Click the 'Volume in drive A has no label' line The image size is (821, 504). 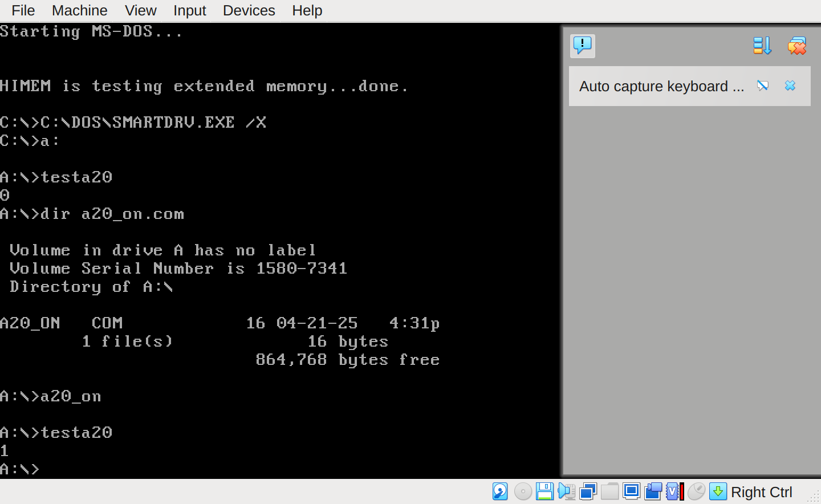point(162,250)
